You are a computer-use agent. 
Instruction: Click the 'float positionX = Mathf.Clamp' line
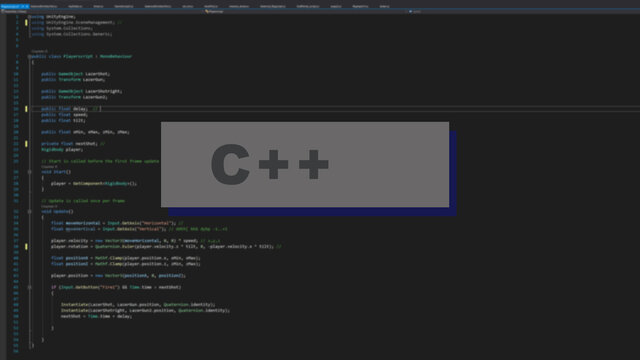(126, 258)
